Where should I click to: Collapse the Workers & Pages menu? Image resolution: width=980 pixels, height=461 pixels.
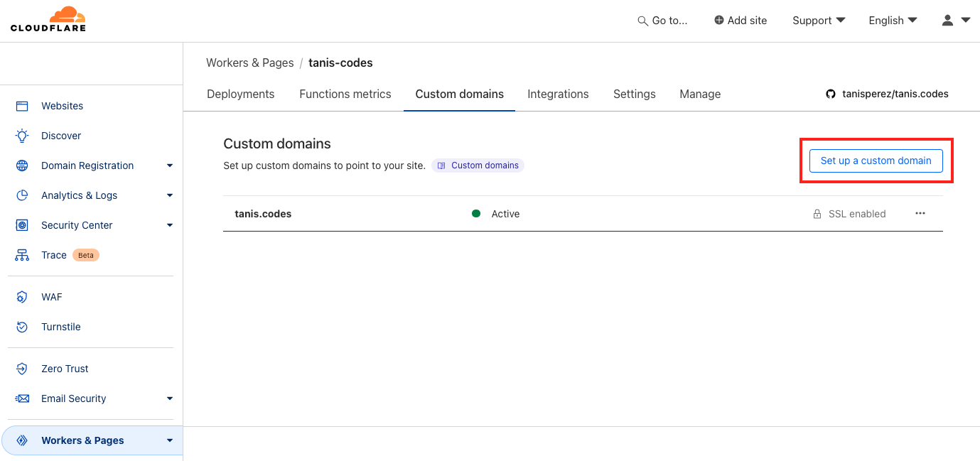coord(170,440)
